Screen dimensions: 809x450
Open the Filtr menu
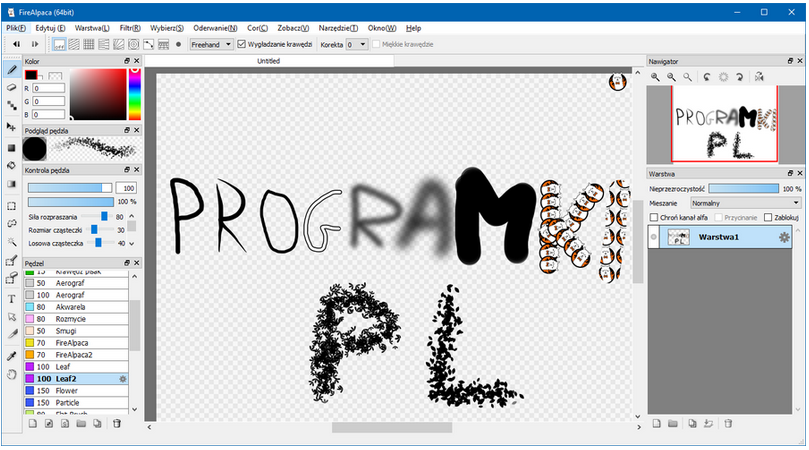point(130,28)
